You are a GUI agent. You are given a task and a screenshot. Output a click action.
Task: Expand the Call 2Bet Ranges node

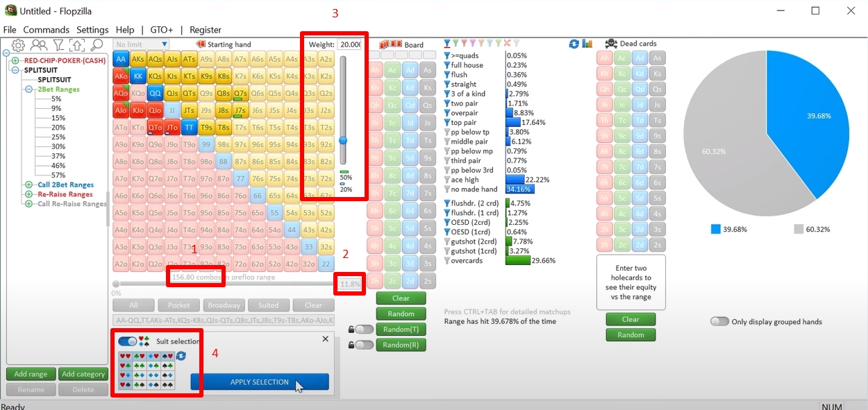pos(29,185)
